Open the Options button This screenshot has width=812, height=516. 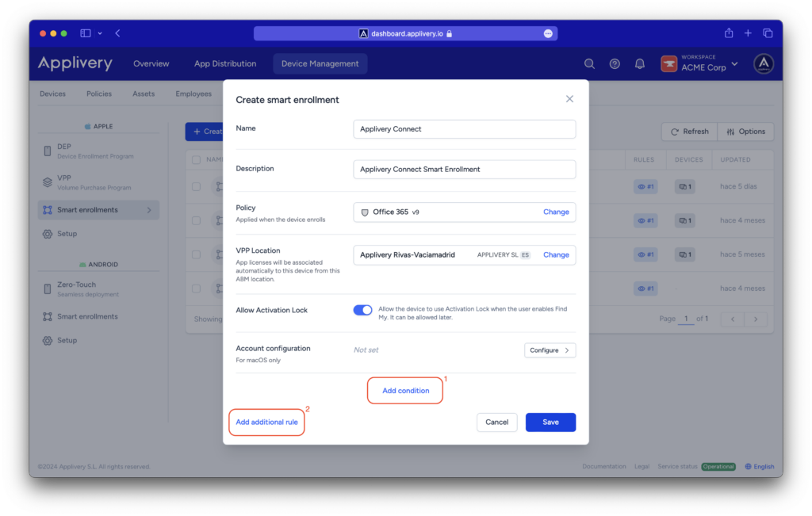pos(745,132)
